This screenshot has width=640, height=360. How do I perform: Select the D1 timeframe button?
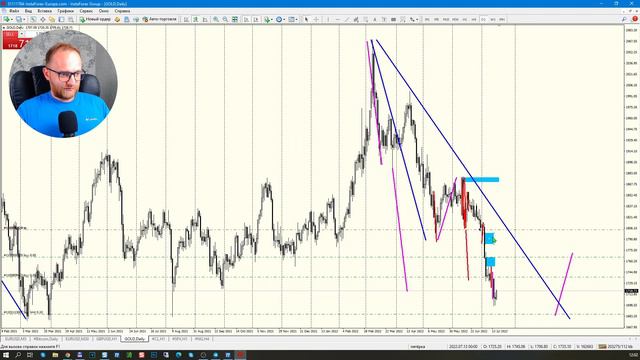[483, 19]
